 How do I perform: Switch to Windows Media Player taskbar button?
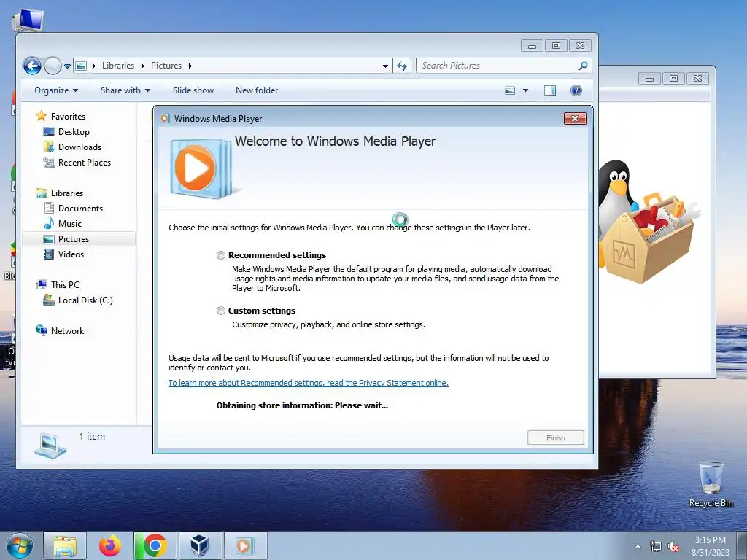245,545
